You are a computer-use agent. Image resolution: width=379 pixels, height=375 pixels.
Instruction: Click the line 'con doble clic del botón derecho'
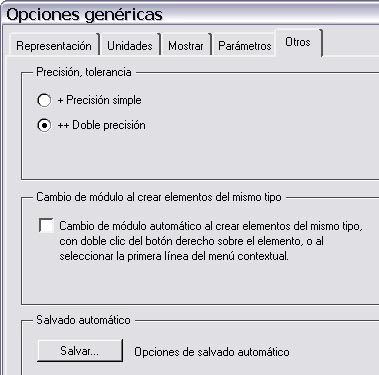pos(191,241)
